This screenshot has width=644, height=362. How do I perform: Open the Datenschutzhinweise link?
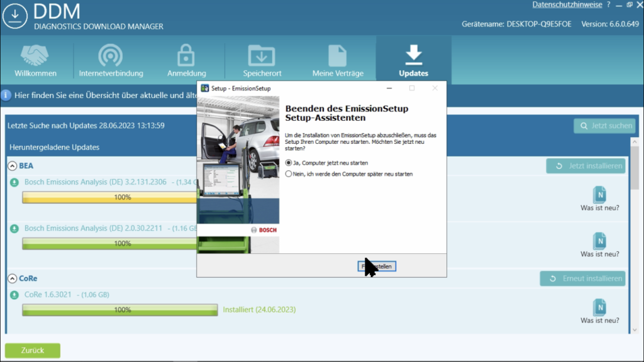coord(567,5)
